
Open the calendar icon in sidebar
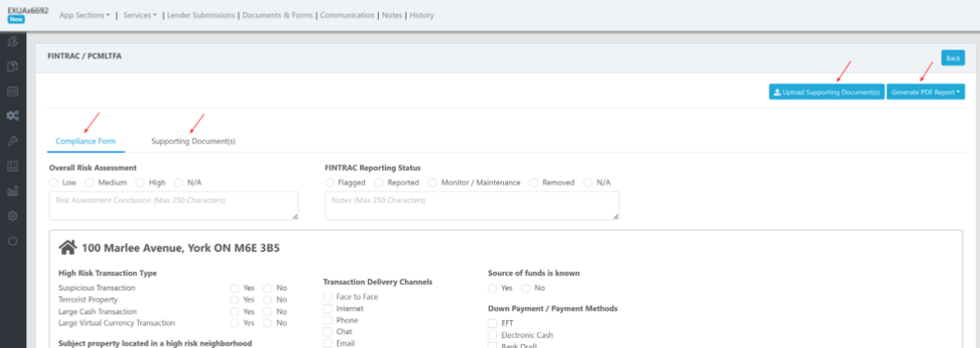[12, 91]
